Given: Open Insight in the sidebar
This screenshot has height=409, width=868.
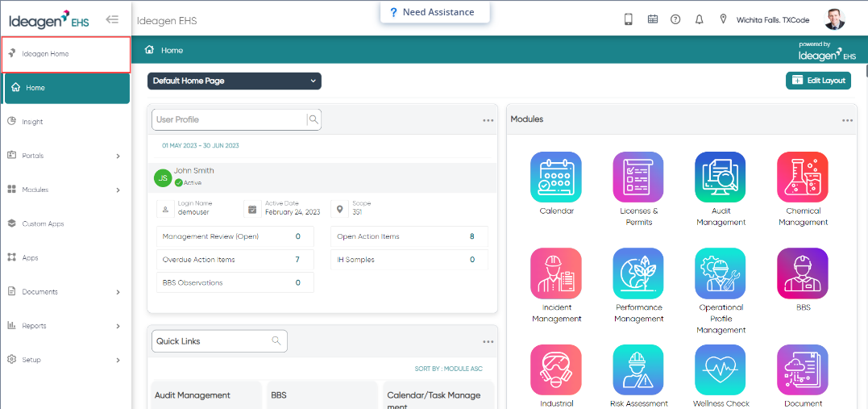Looking at the screenshot, I should (65, 122).
